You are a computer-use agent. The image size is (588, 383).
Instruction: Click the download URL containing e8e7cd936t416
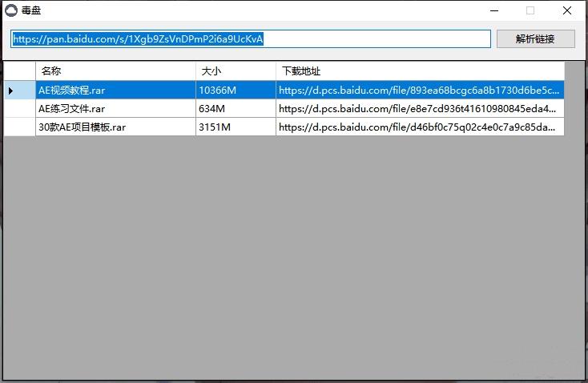pyautogui.click(x=420, y=109)
